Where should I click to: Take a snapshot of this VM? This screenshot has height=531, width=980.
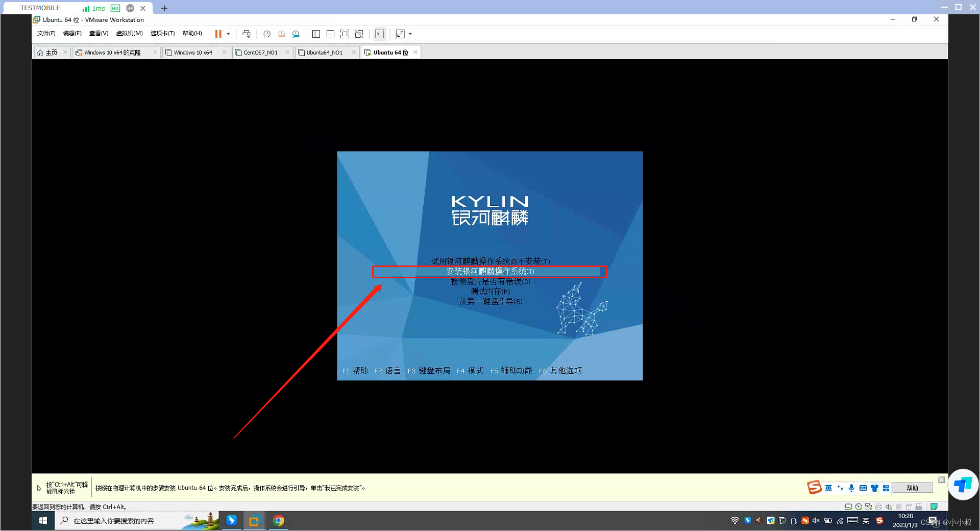(266, 34)
